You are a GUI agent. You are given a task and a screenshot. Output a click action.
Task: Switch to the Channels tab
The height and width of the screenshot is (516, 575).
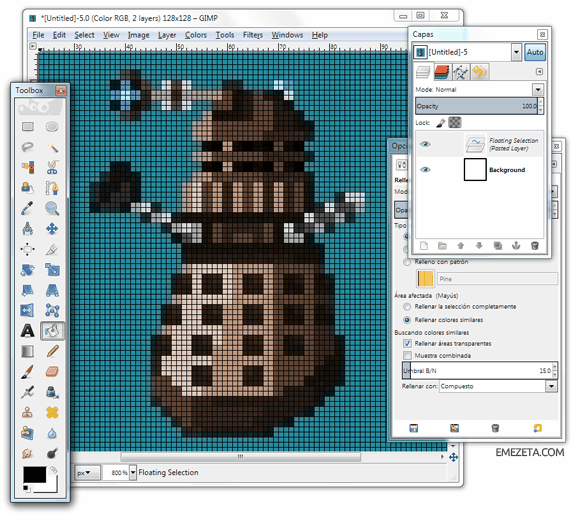[x=442, y=72]
